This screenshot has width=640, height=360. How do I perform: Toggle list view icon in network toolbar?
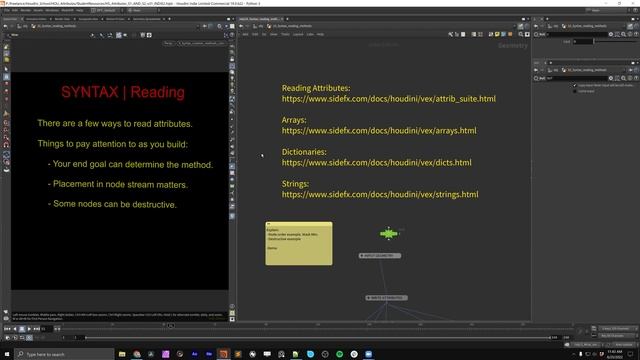coord(473,34)
